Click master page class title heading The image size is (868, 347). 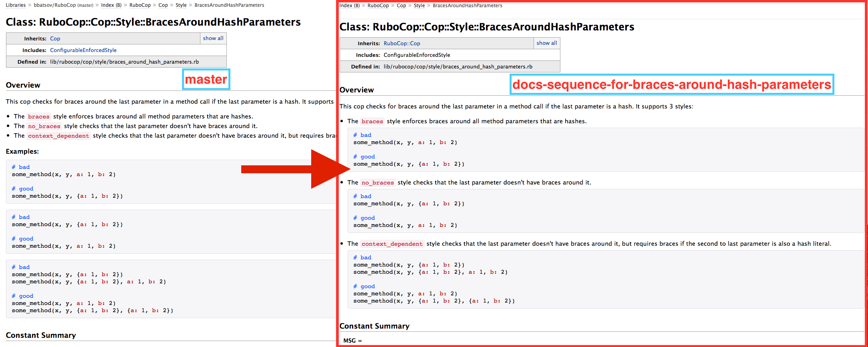[x=153, y=22]
